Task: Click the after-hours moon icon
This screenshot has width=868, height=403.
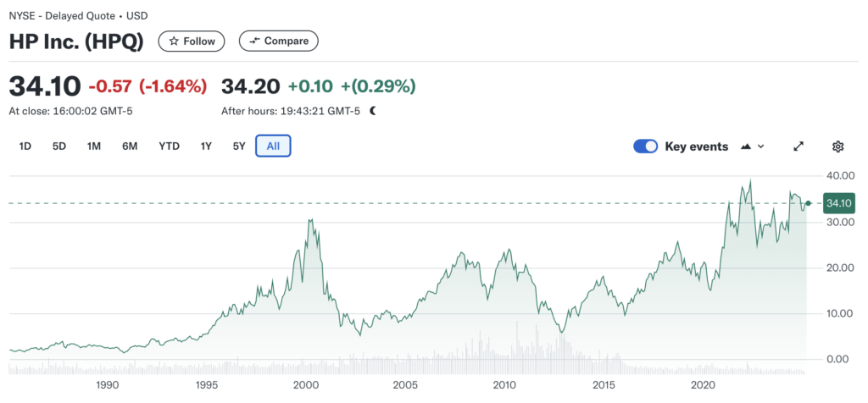Action: [372, 111]
